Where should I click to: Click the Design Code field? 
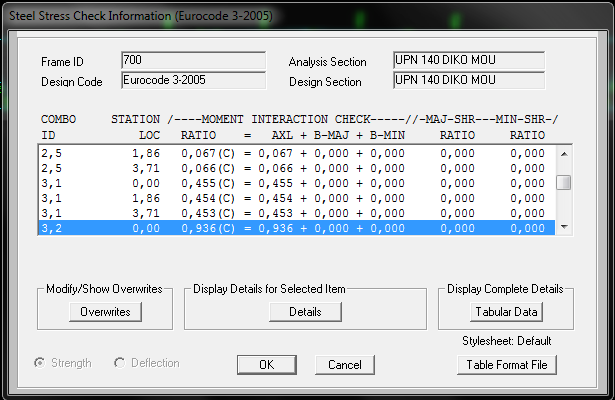pos(194,80)
